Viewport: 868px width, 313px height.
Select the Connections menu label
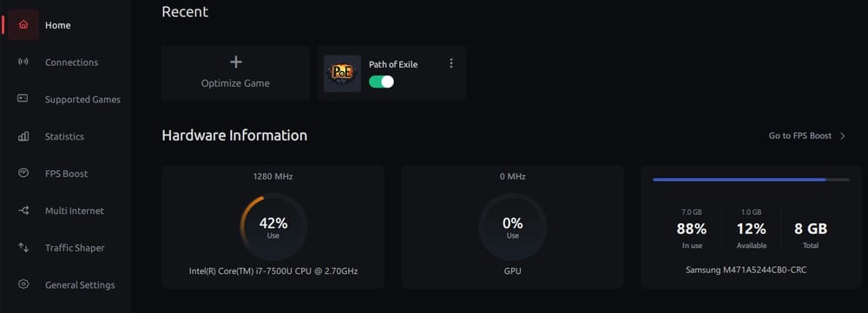pos(71,62)
